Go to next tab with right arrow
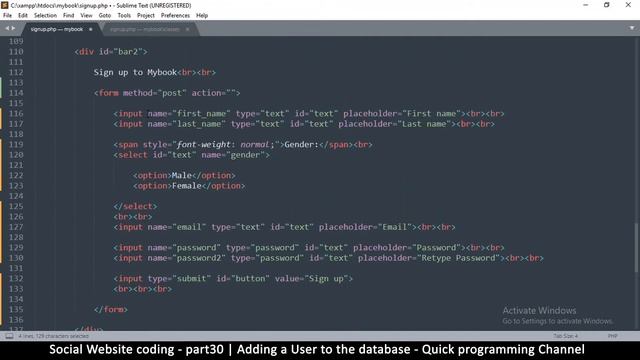The width and height of the screenshot is (640, 360). [13, 28]
